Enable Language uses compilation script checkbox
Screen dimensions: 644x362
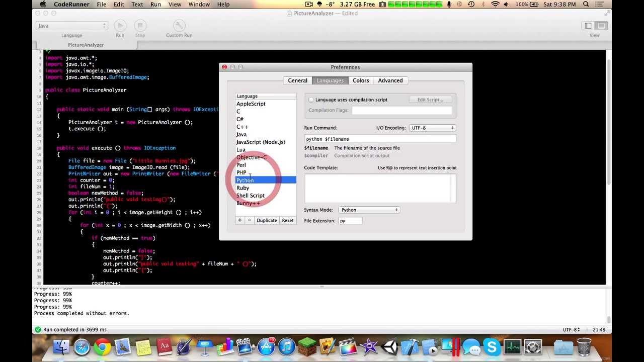tap(311, 100)
